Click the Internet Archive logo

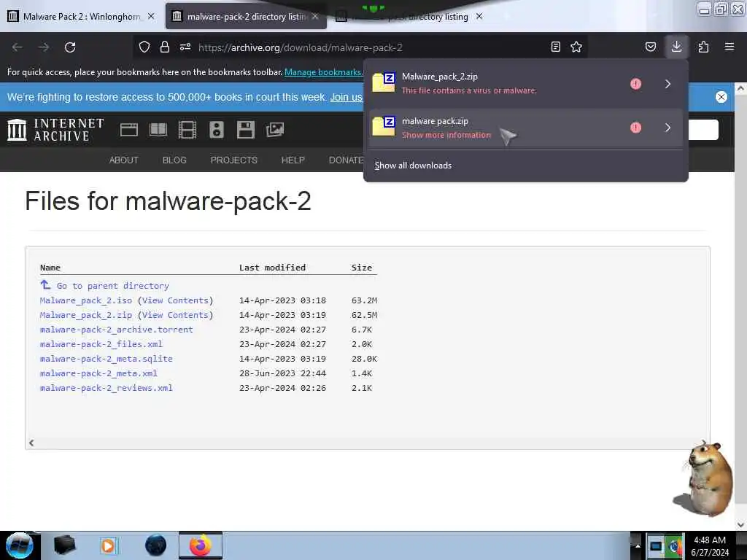pos(55,130)
